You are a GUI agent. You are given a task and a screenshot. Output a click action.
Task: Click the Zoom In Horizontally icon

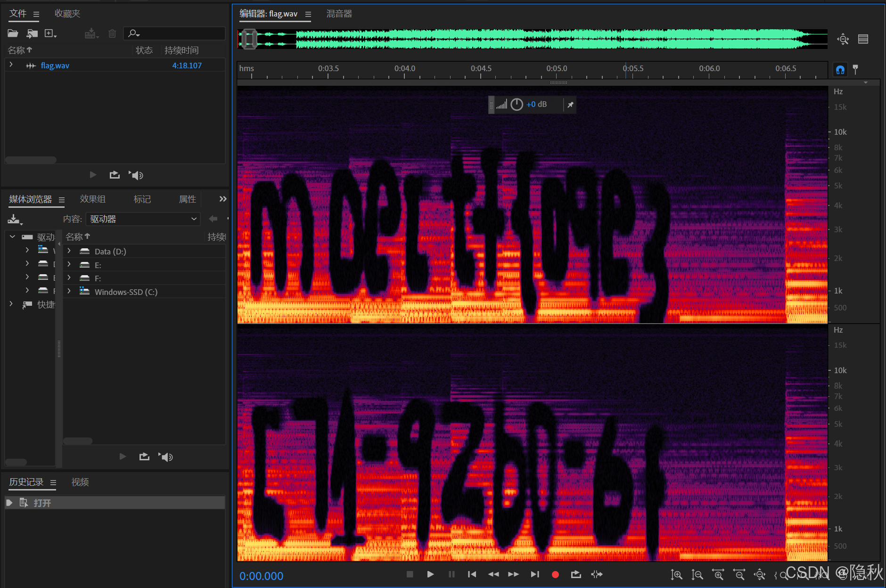(x=718, y=574)
